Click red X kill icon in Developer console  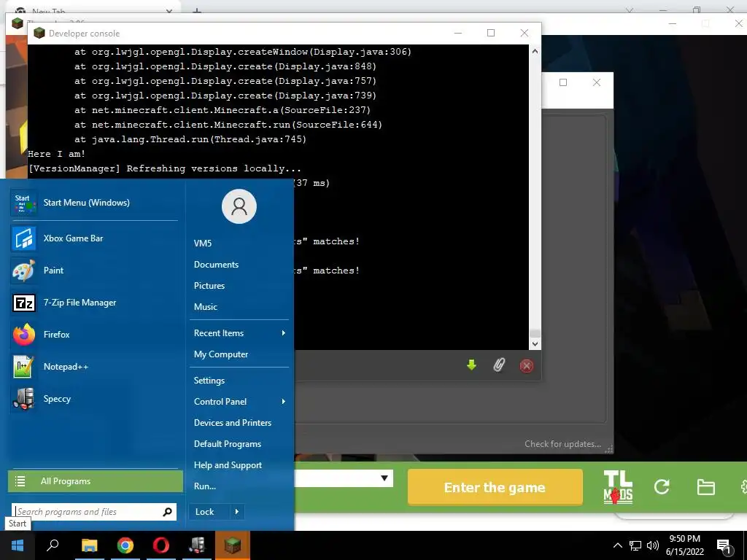pyautogui.click(x=527, y=366)
